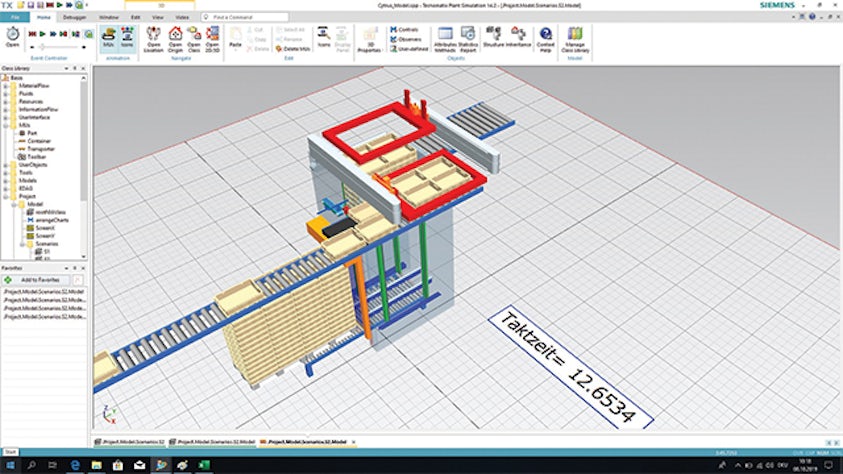The width and height of the screenshot is (843, 474).
Task: Expand the MaterialFlow folder
Action: point(5,86)
